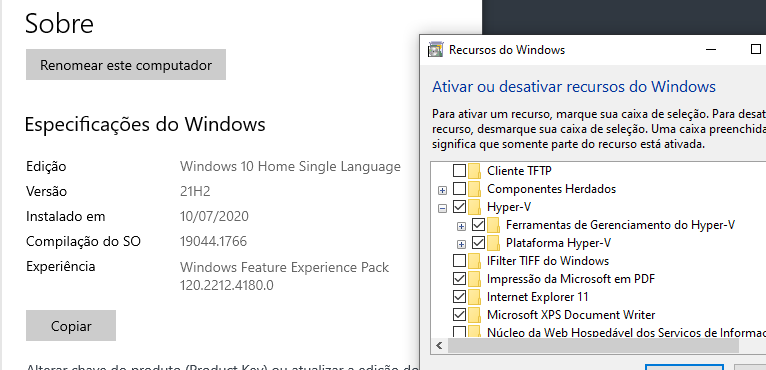Maximize the Recursos do Windows dialog

tap(755, 49)
